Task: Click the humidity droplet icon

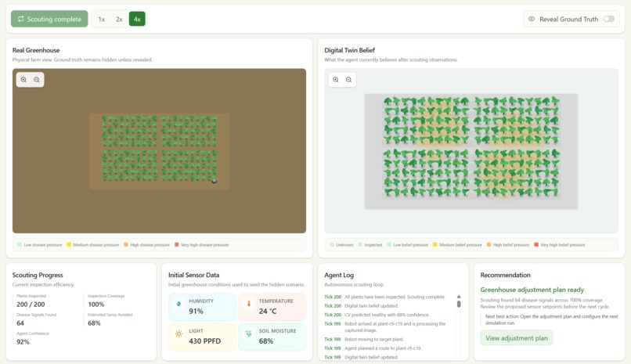Action: pyautogui.click(x=178, y=304)
